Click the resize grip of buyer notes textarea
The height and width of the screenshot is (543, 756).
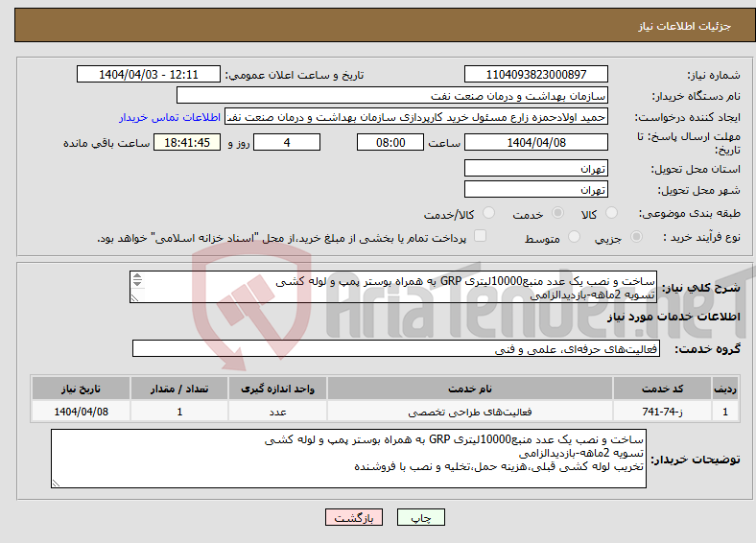click(x=56, y=484)
